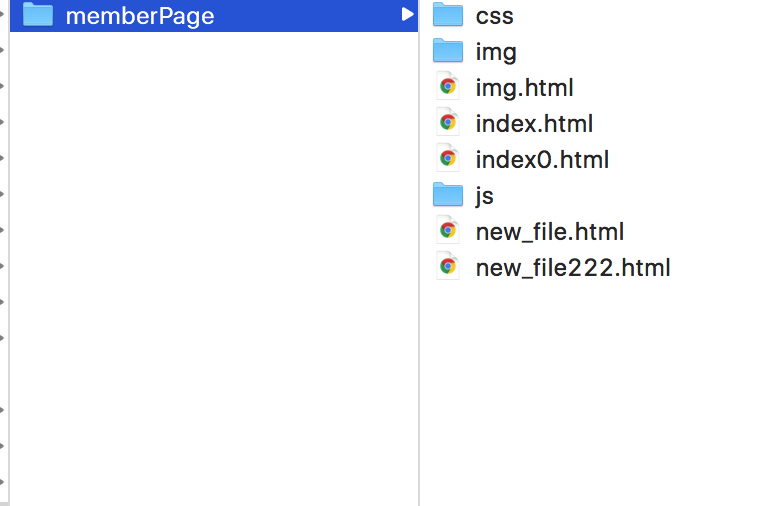Select the img.html file name
Viewport: 768px width, 506px height.
(x=525, y=88)
